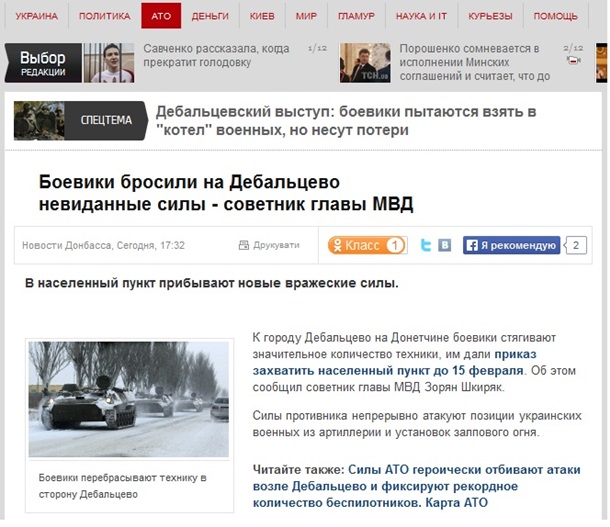Share article via Twitter bird icon
Viewport: 610px width, 527px height.
(426, 245)
